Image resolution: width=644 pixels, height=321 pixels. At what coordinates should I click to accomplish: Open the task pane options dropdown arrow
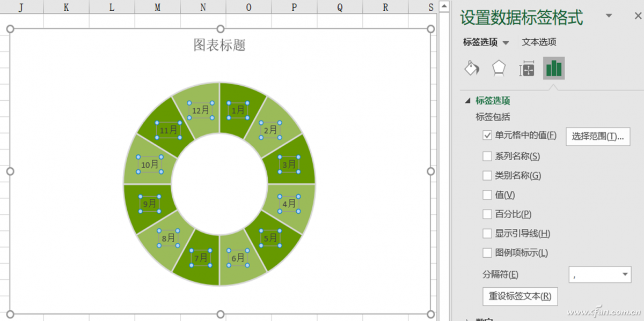pos(609,16)
